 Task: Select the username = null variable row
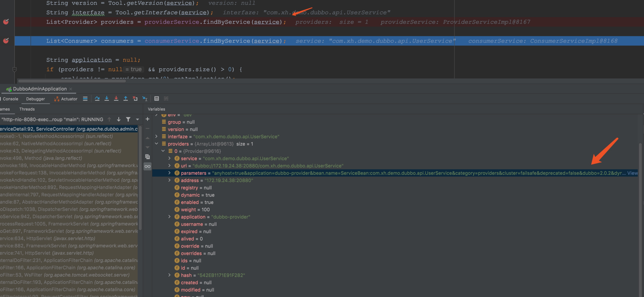coord(395,224)
